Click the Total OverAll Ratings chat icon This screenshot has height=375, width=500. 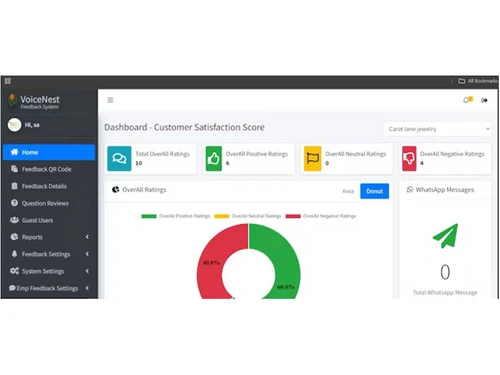[x=119, y=158]
